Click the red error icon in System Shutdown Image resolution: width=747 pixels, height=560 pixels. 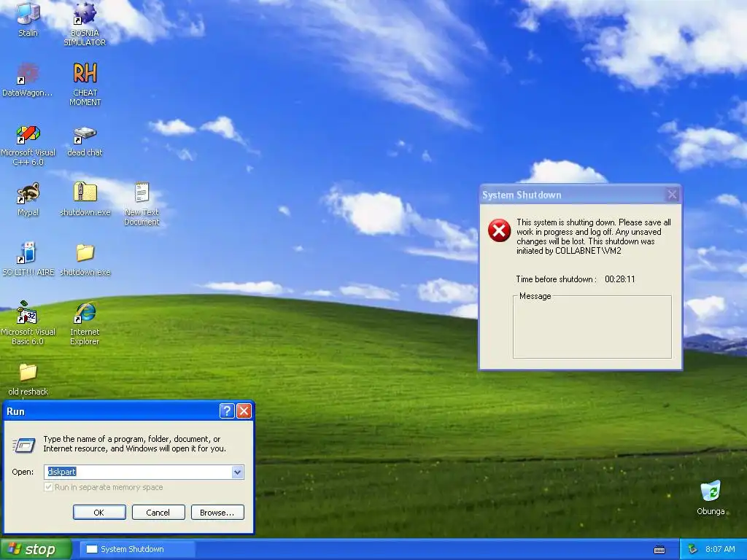point(499,230)
